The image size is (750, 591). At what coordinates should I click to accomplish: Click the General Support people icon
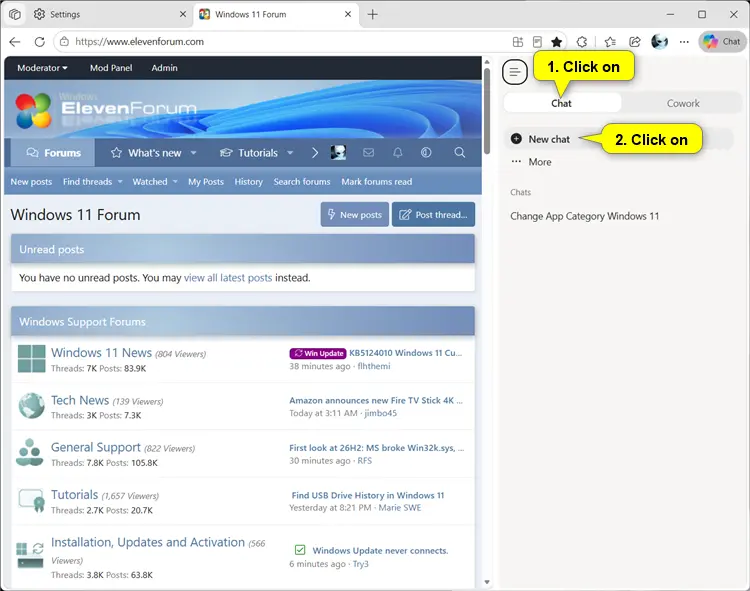pos(30,452)
